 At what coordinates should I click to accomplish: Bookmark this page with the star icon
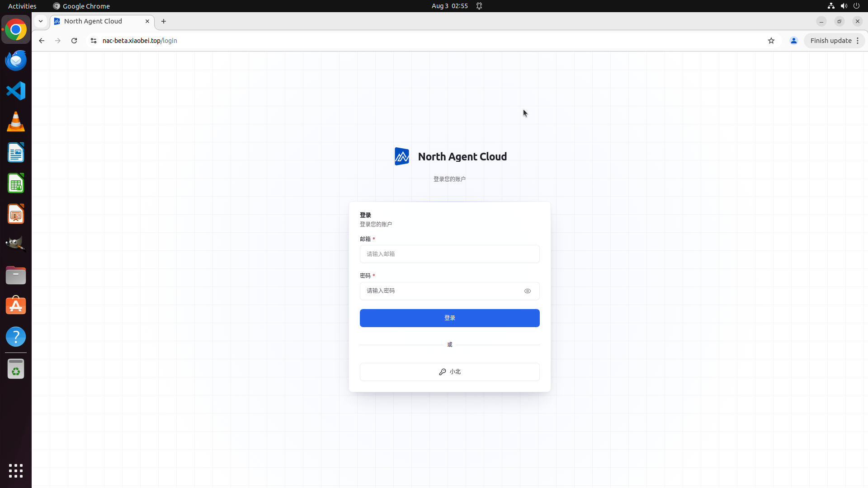[x=771, y=41]
